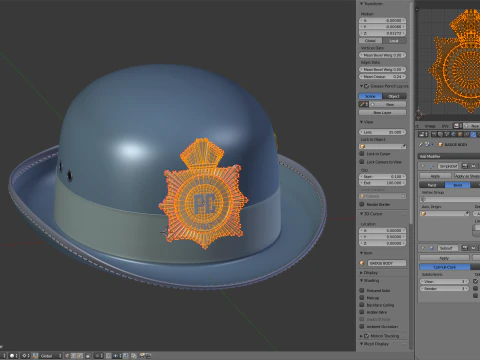Image resolution: width=480 pixels, height=360 pixels.
Task: Toggle SimpleDeform render visibility camera icon
Action: [465, 166]
